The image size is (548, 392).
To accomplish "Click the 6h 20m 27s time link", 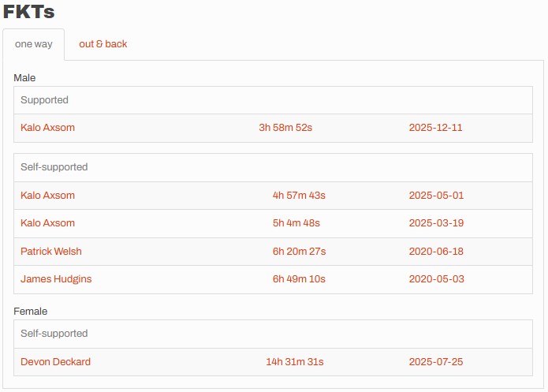I will [x=299, y=252].
